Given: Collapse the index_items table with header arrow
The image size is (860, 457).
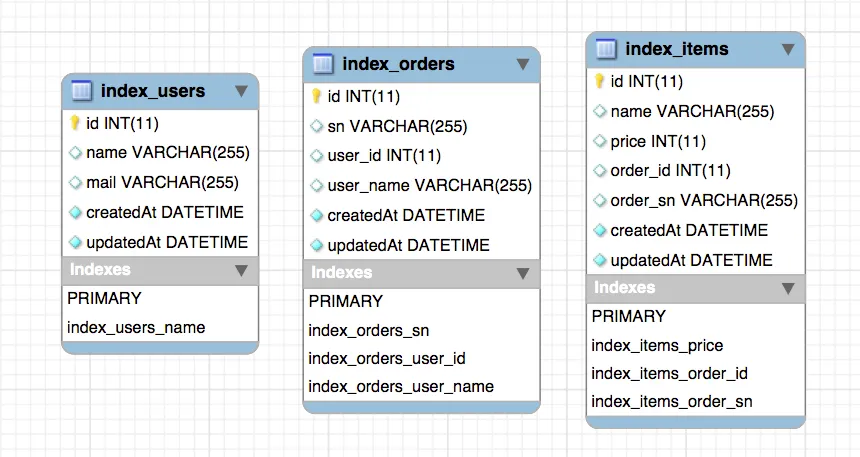Looking at the screenshot, I should (788, 49).
